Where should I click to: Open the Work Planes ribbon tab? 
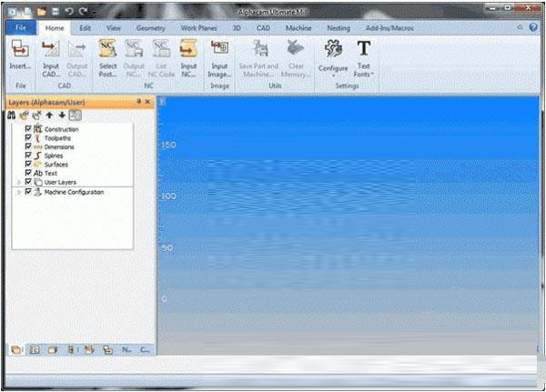coord(198,28)
